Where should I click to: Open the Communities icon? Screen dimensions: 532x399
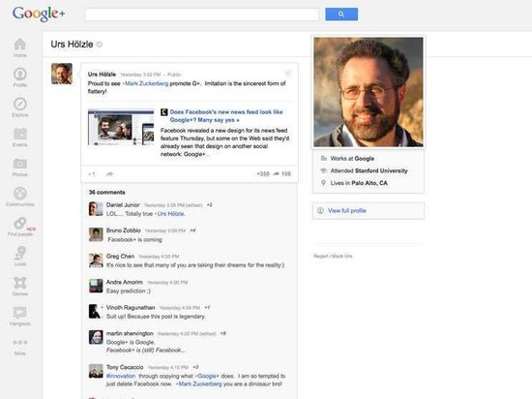click(x=20, y=194)
